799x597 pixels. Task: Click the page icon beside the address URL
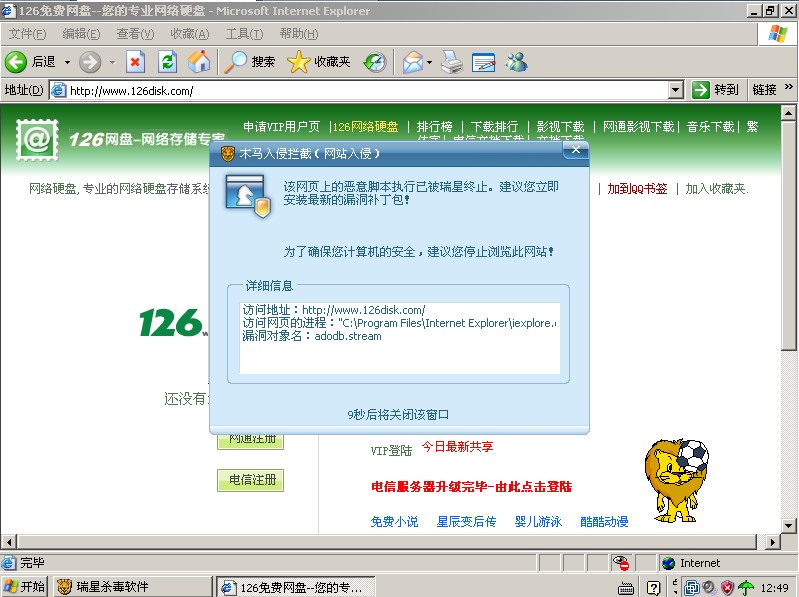[59, 90]
